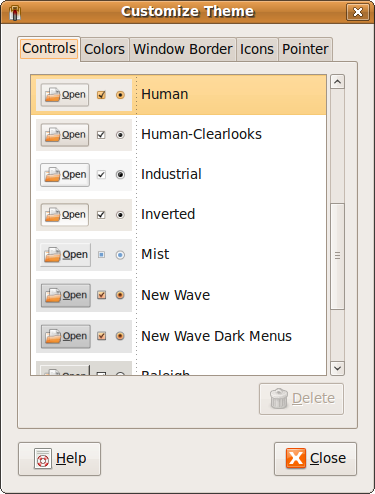Select New Wave Dark Menus theme
The width and height of the screenshot is (375, 494).
click(216, 336)
